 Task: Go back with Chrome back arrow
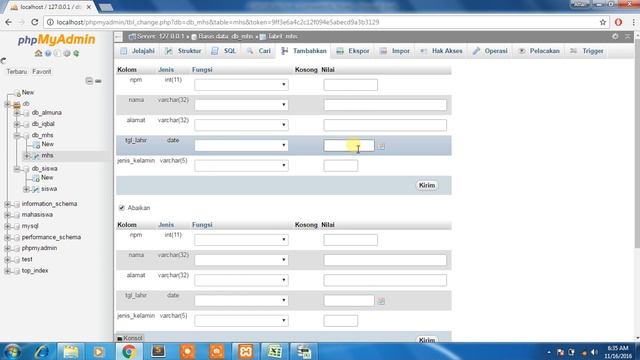point(9,22)
